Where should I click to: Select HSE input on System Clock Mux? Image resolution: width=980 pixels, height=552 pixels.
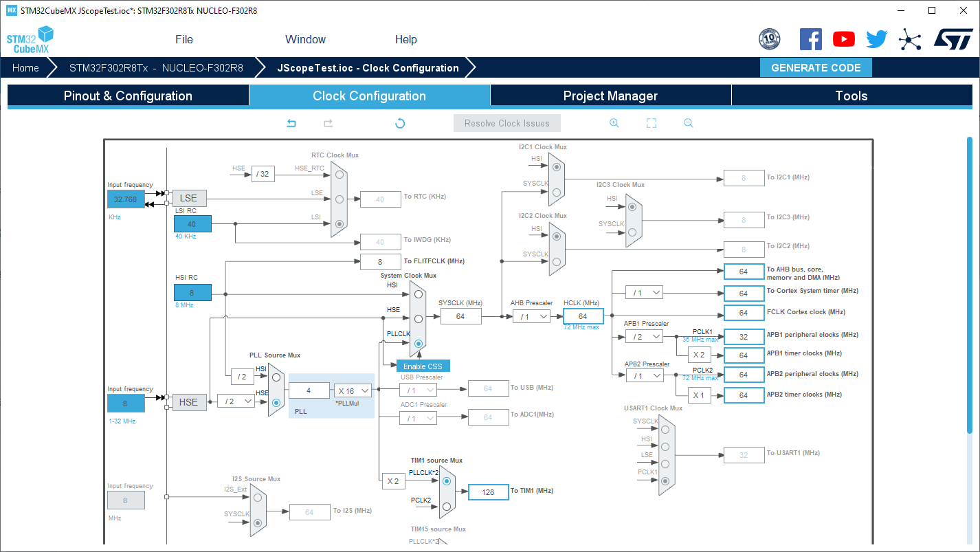(x=419, y=318)
